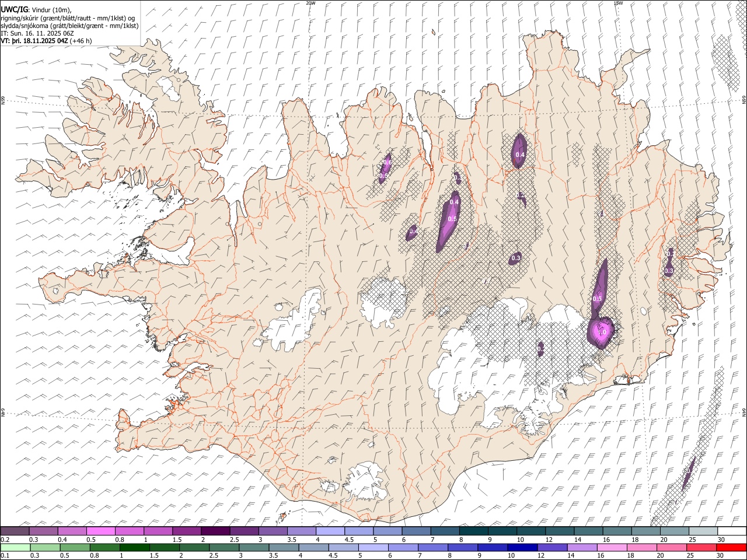Click the '0.5' label just below the '0.6' label
The image size is (747, 560).
tap(383, 175)
